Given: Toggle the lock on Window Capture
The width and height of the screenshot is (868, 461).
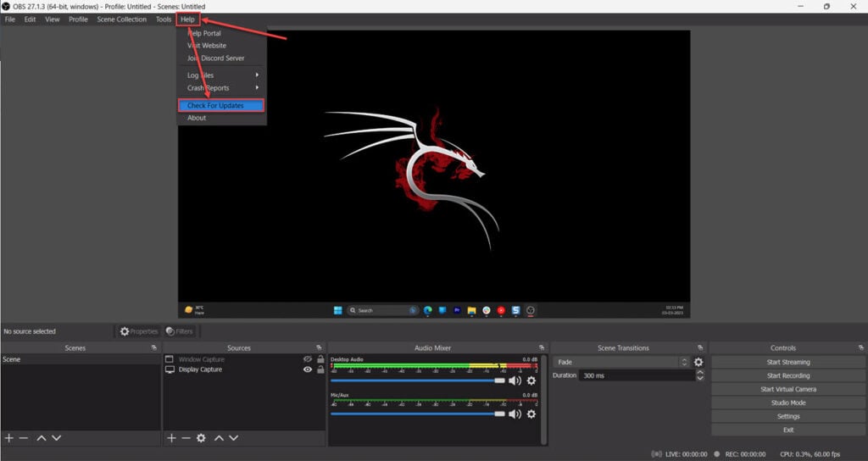Looking at the screenshot, I should (x=320, y=359).
